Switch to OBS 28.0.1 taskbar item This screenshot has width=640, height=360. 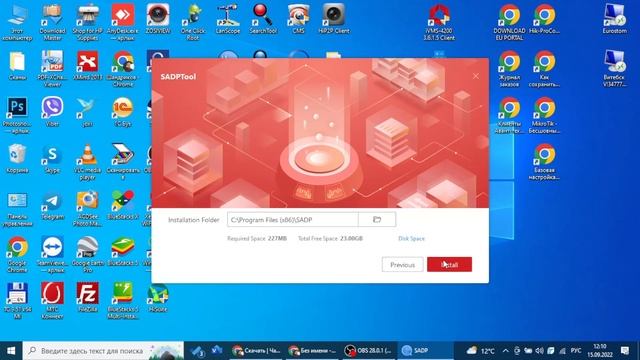(x=369, y=351)
